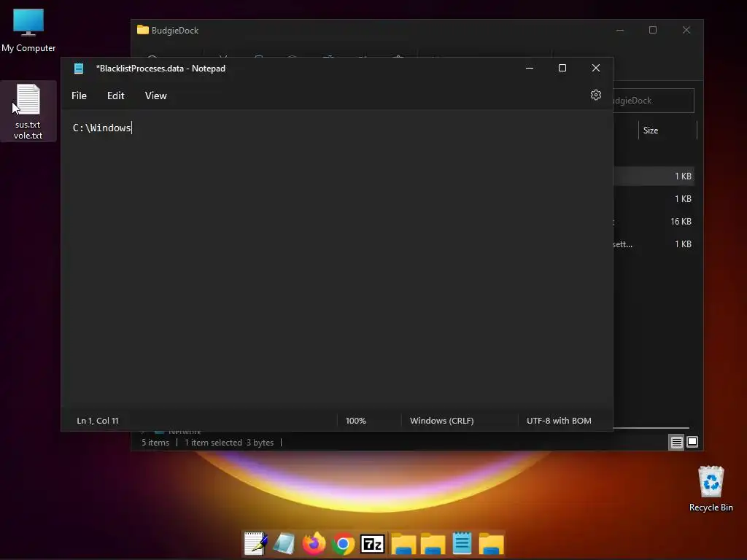Switch Explorer to large icons view icon
747x560 pixels.
[x=692, y=443]
